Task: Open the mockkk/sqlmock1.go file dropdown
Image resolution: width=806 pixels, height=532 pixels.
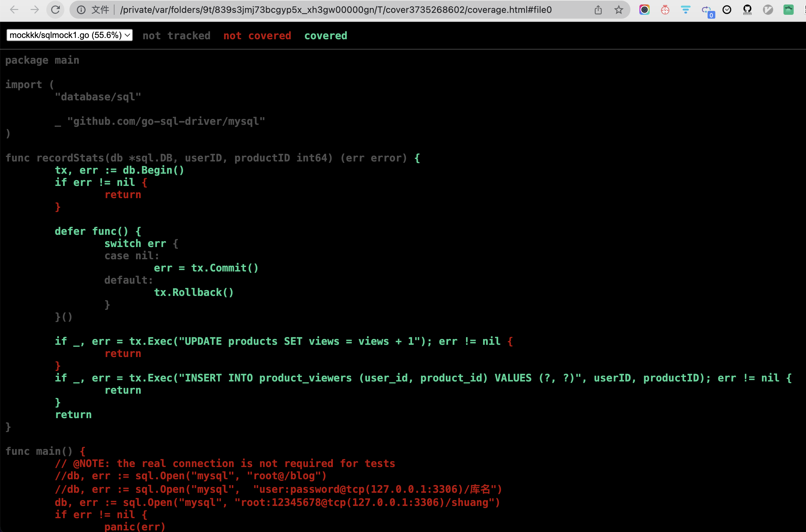Action: (69, 35)
